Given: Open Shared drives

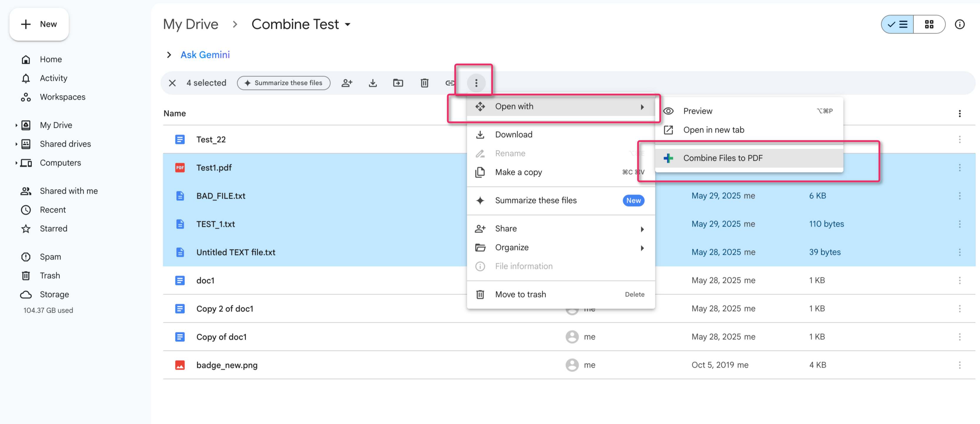Looking at the screenshot, I should click(x=65, y=144).
